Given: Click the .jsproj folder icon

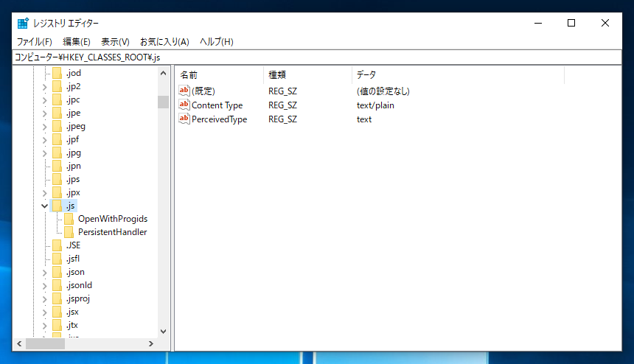Looking at the screenshot, I should coord(57,299).
